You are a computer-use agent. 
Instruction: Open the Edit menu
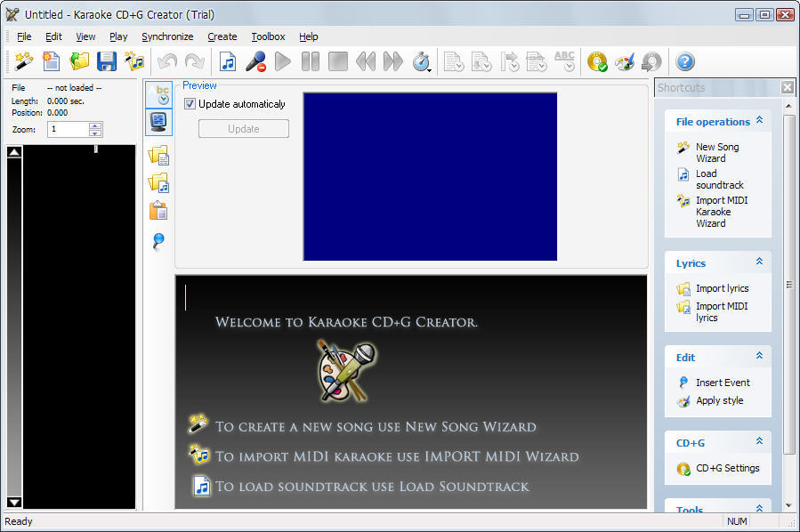[x=53, y=36]
